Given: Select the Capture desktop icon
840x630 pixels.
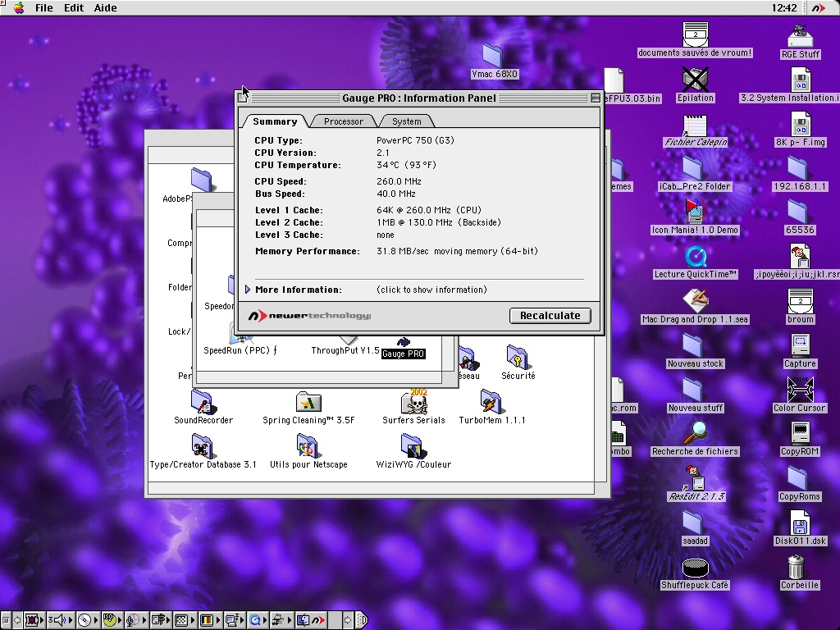Looking at the screenshot, I should coord(800,345).
